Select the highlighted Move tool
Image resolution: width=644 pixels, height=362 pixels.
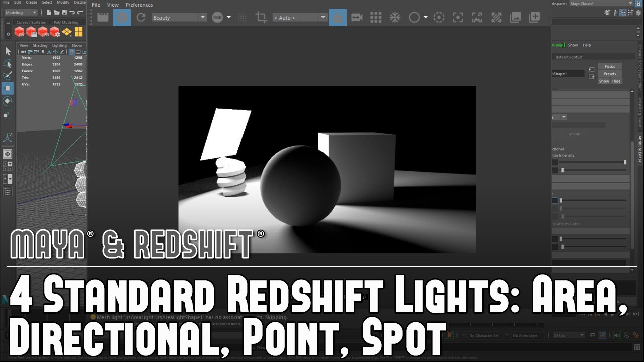pos(8,89)
